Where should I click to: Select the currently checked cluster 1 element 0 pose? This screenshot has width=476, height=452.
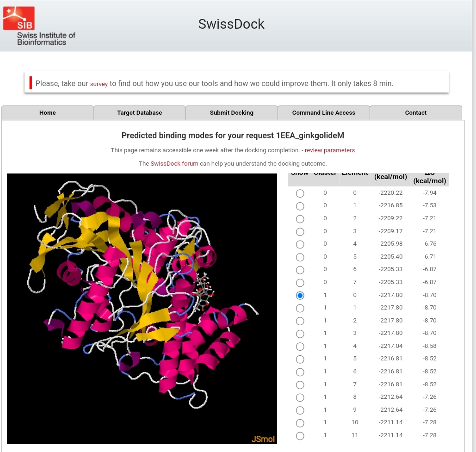pyautogui.click(x=300, y=295)
